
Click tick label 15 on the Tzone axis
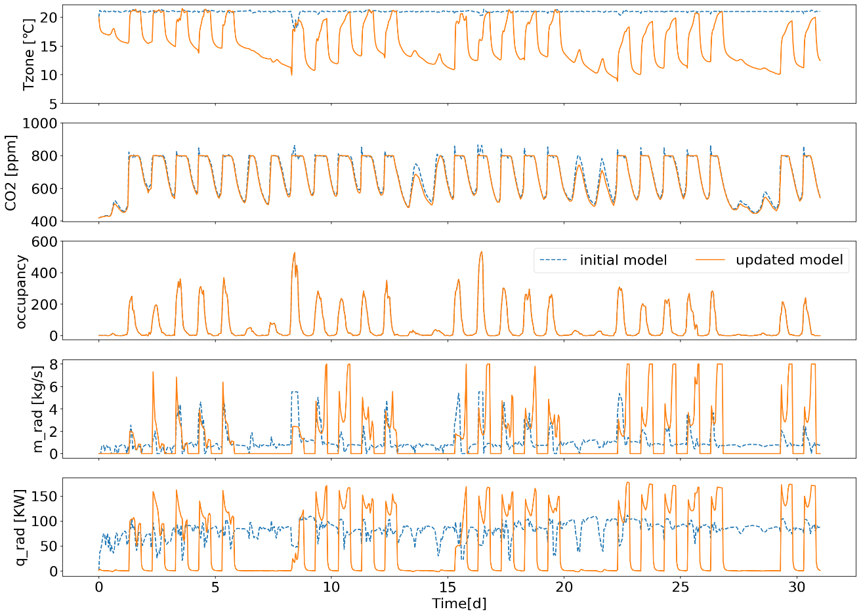(49, 46)
